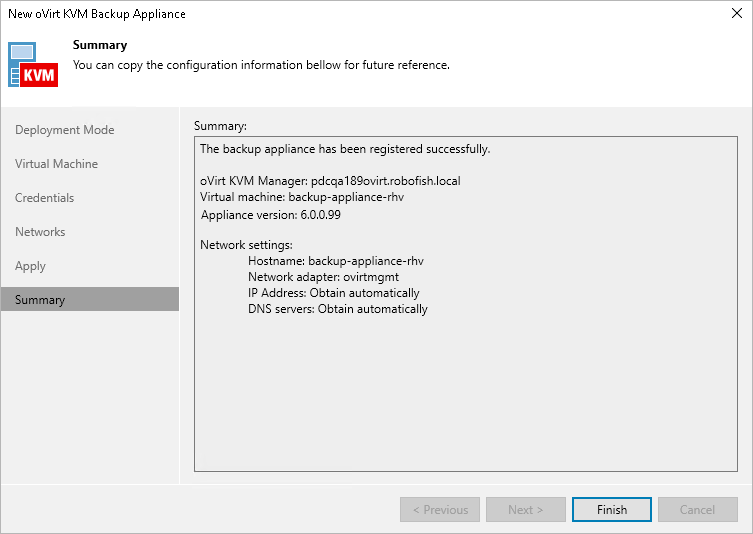Screen dimensions: 753x534
Task: Switch to the Networks step
Action: (x=40, y=232)
